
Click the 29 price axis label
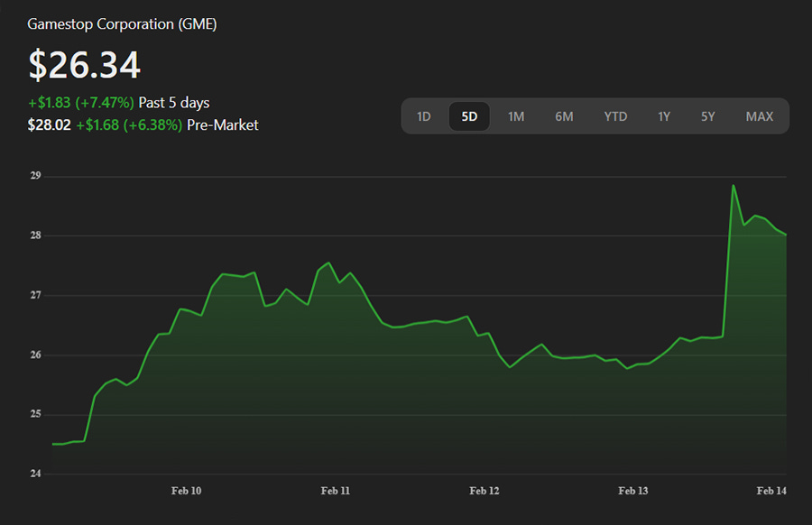[35, 176]
